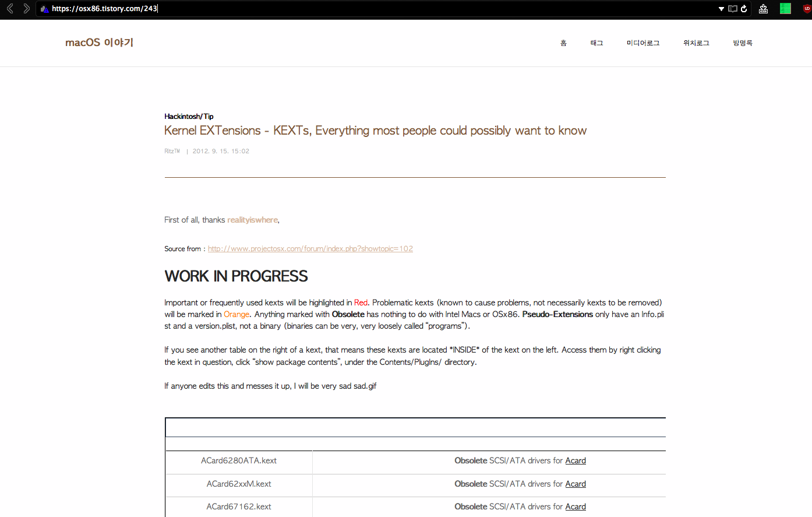Click the WORK IN PROGRESS heading

236,276
